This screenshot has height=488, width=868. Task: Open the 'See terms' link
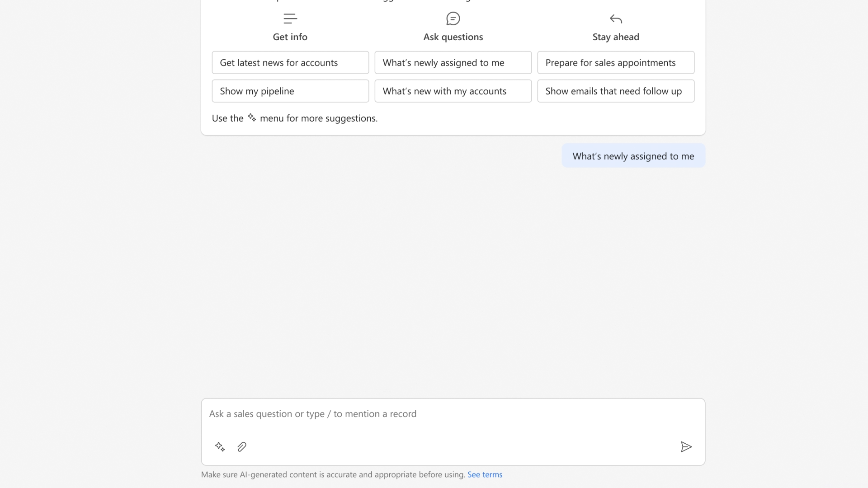point(485,474)
